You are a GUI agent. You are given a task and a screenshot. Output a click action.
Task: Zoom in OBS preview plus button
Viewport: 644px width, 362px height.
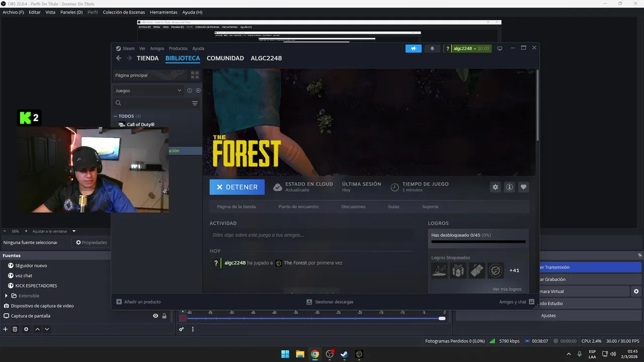pyautogui.click(x=26, y=231)
